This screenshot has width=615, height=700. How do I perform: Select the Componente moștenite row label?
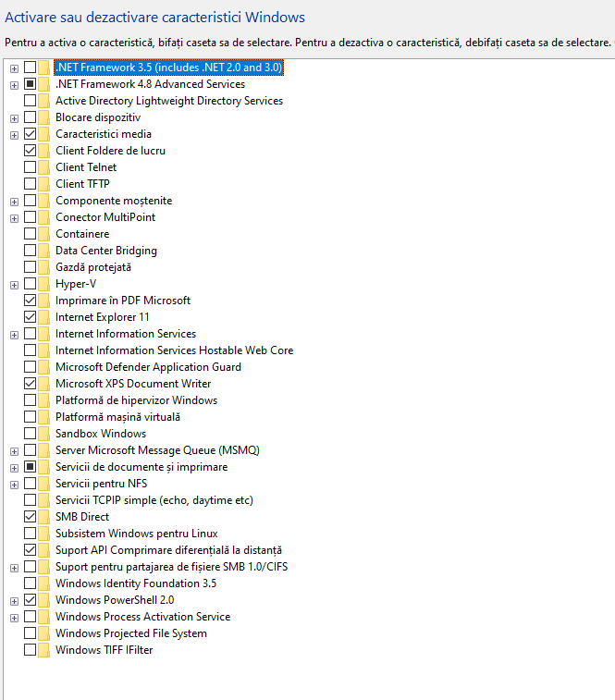[x=114, y=201]
